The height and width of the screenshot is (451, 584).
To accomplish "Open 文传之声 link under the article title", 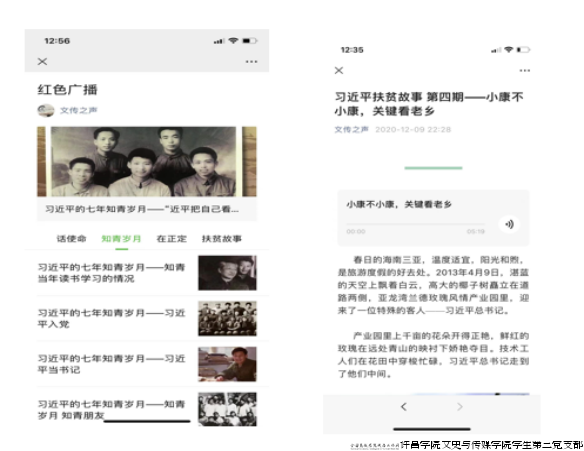I will (351, 129).
